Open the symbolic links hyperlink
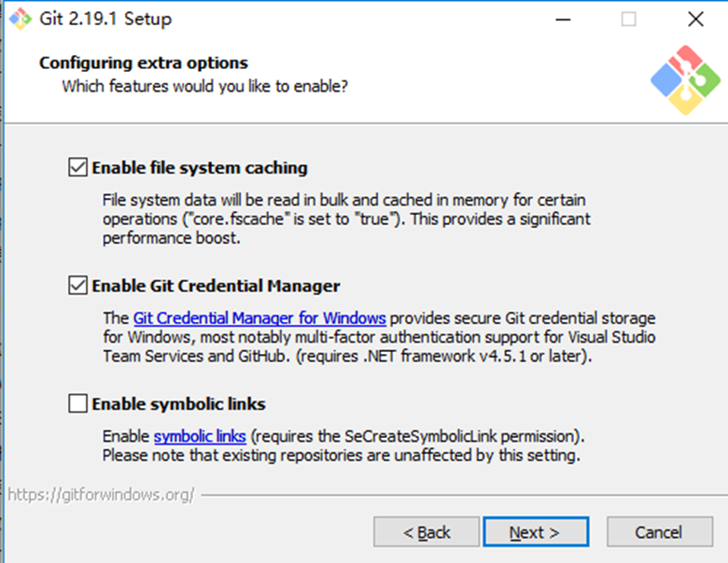Viewport: 728px width, 563px height. coord(200,436)
